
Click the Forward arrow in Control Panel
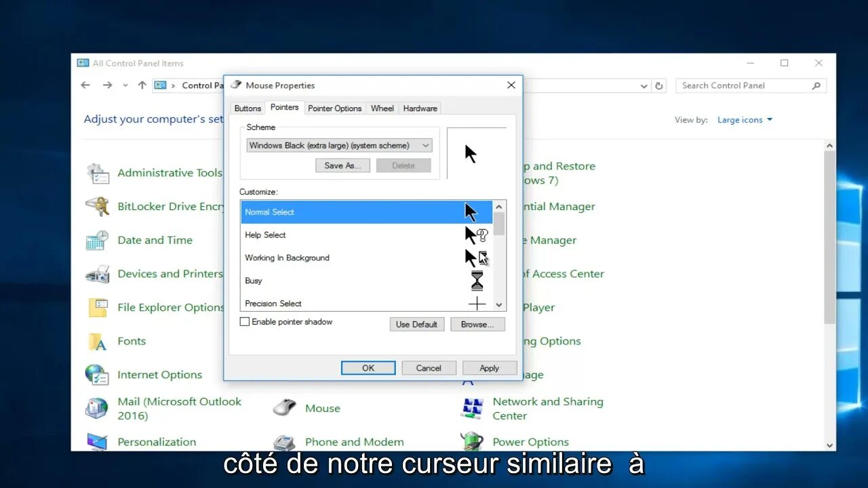[x=107, y=85]
